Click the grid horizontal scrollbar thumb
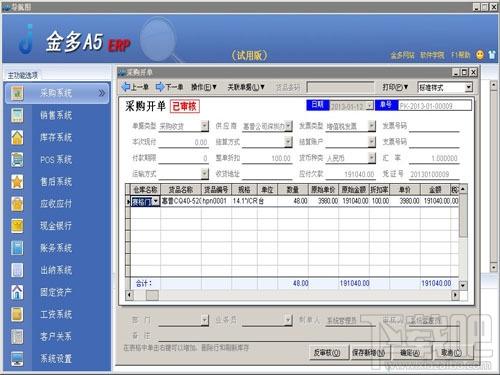This screenshot has width=500, height=375. coord(152,295)
